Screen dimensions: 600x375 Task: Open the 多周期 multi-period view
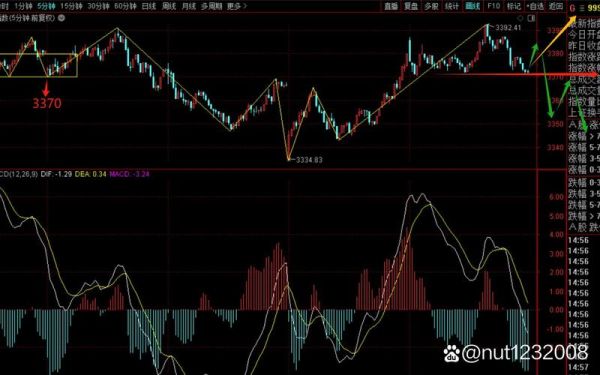(x=212, y=6)
